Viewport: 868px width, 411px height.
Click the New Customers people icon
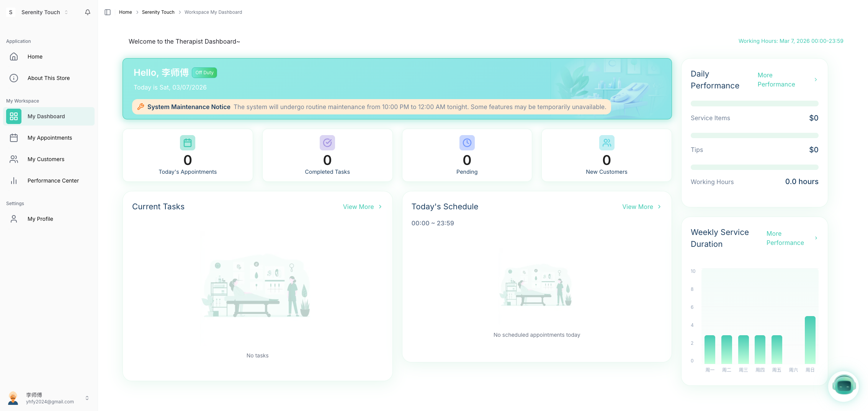(x=606, y=143)
